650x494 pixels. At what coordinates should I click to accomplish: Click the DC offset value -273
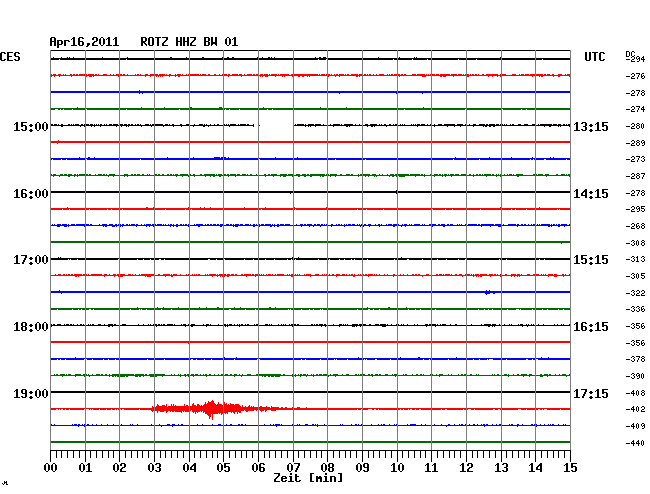coord(635,159)
